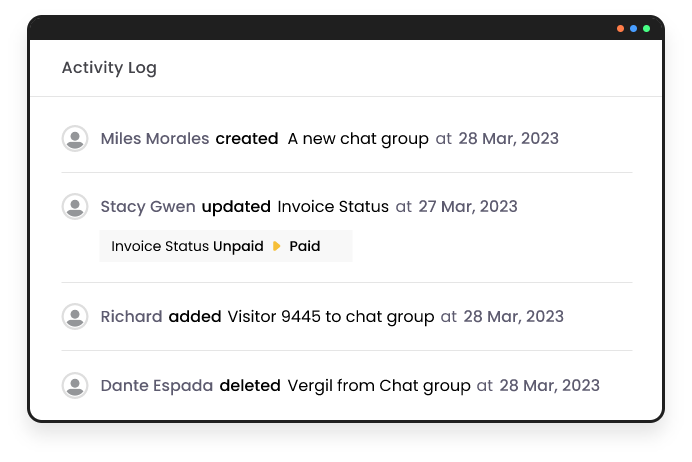The image size is (692, 462).
Task: Click the 27 Mar, 2023 date
Action: click(x=468, y=207)
